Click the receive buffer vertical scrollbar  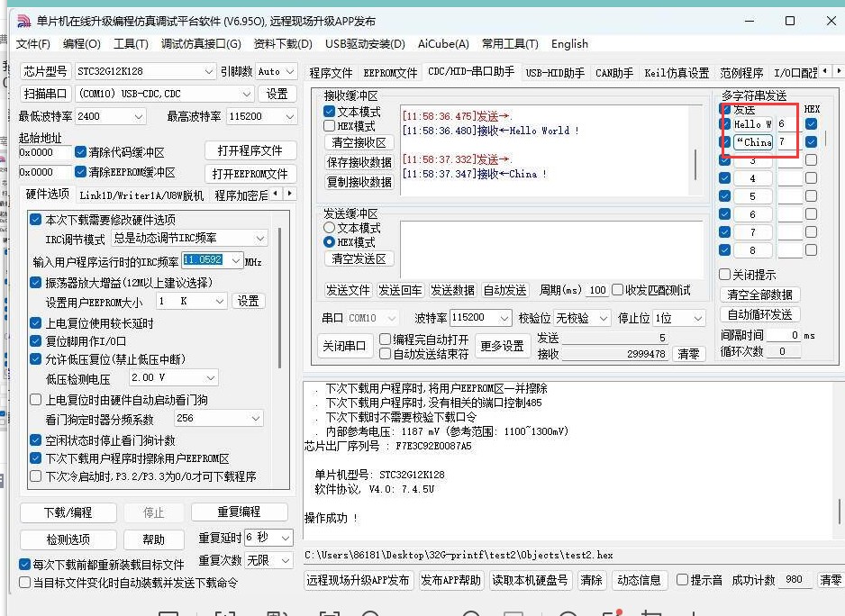click(695, 164)
